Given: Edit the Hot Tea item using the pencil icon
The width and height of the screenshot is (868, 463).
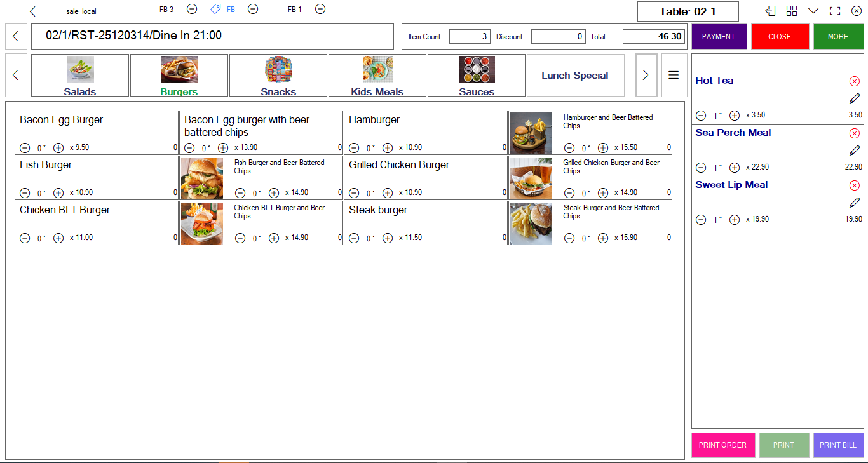Looking at the screenshot, I should coord(855,98).
